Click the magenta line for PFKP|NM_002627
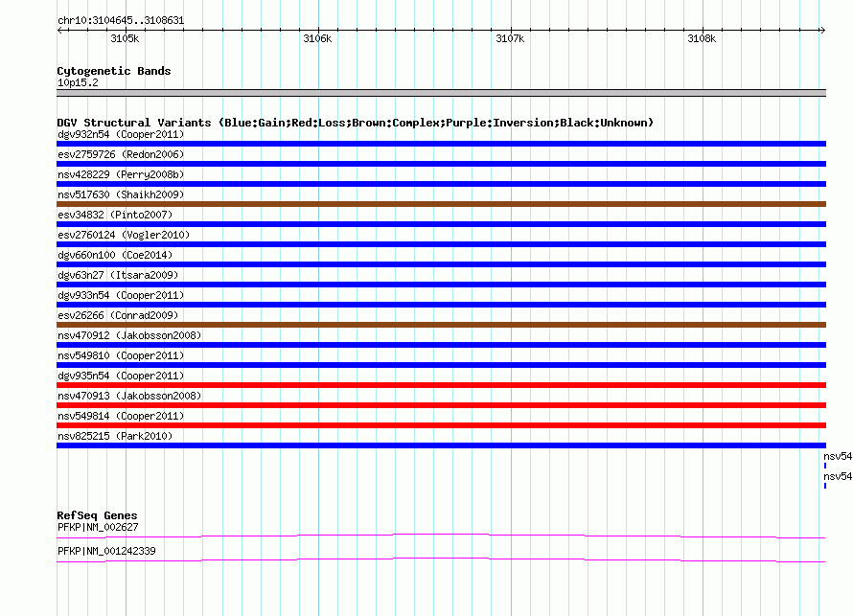 click(441, 536)
